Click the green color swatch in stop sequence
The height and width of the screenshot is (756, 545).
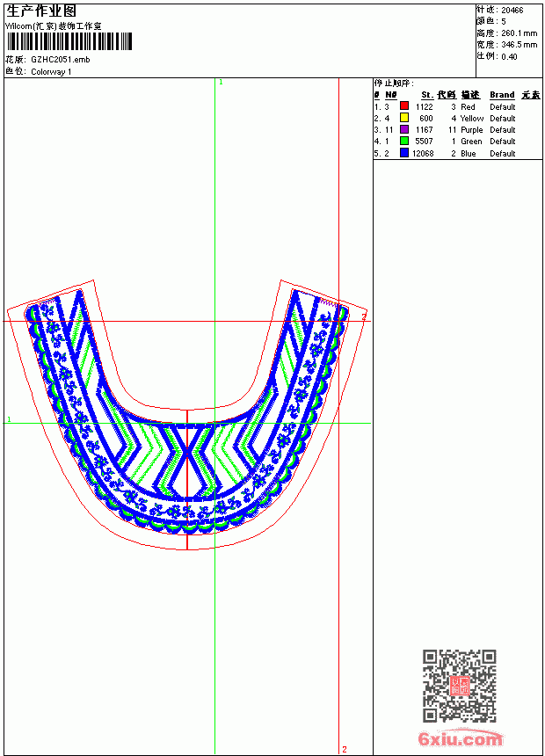coord(404,141)
